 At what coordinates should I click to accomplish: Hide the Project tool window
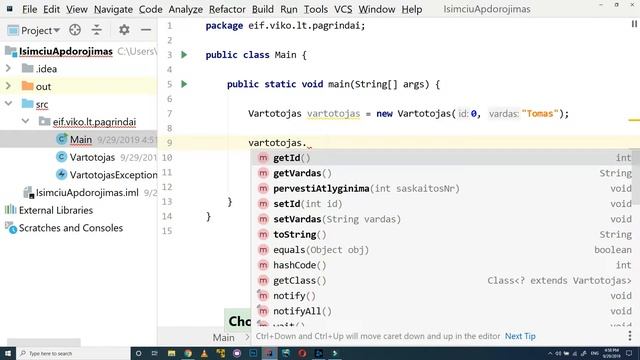[146, 30]
